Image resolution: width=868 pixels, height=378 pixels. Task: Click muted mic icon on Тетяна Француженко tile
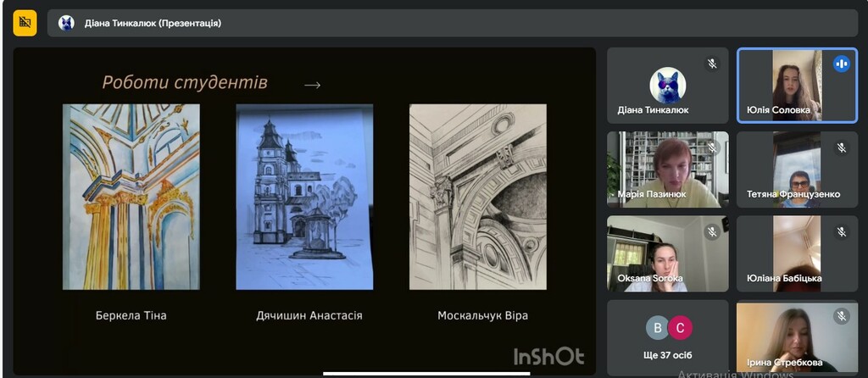pyautogui.click(x=841, y=147)
